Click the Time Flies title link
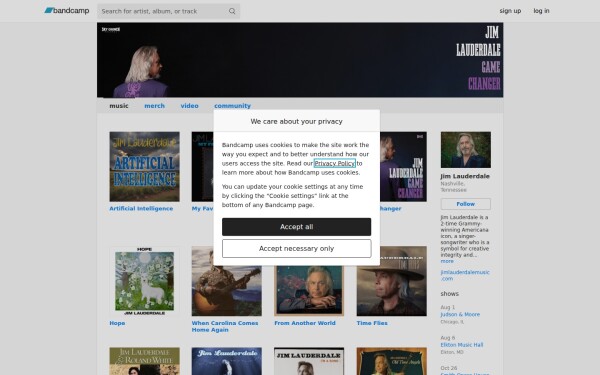The image size is (600, 375). 372,323
